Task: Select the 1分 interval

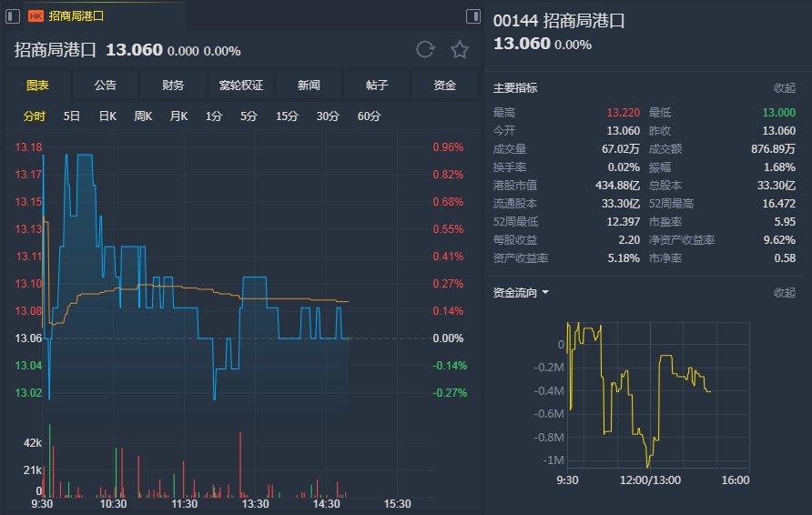Action: point(213,116)
